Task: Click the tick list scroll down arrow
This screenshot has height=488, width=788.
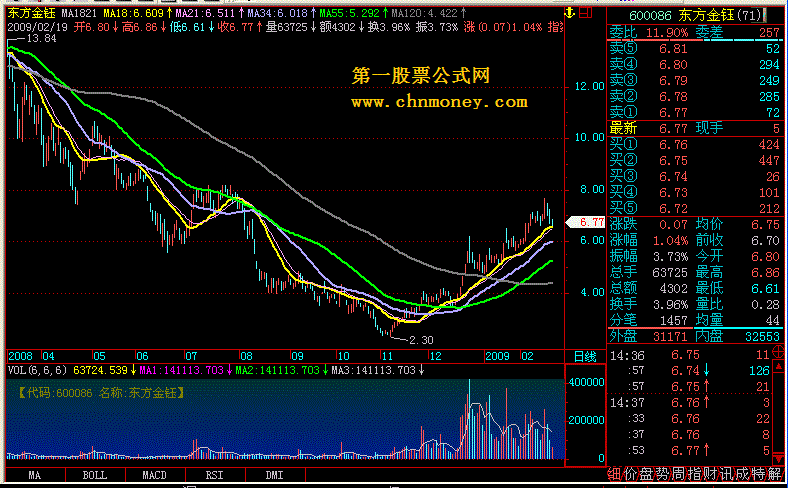Action: (780, 458)
